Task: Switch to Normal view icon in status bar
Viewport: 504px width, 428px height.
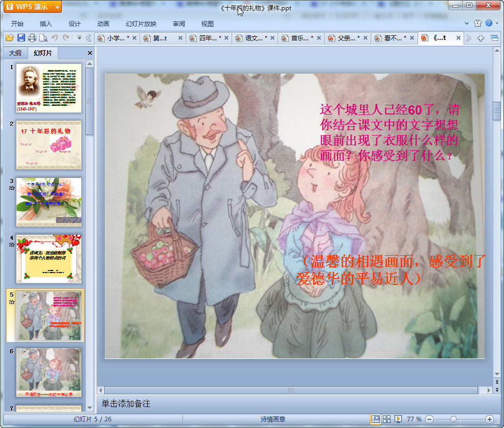Action: pyautogui.click(x=375, y=419)
